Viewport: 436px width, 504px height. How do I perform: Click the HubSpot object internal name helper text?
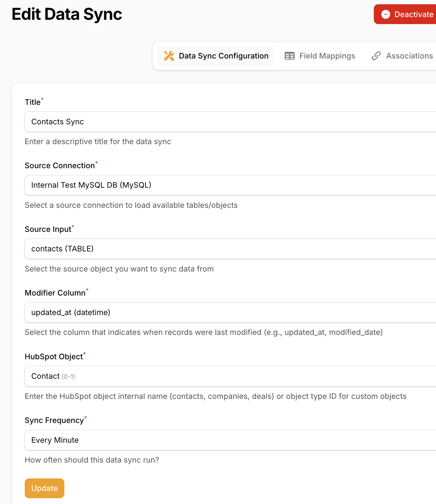216,396
